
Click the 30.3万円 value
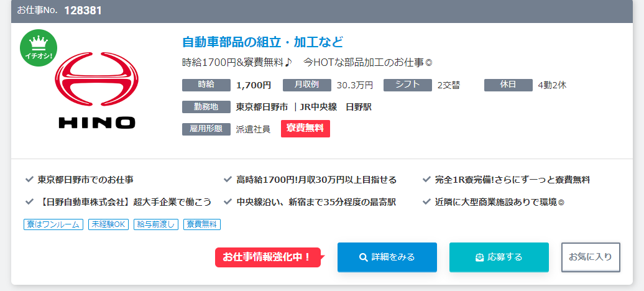[355, 85]
